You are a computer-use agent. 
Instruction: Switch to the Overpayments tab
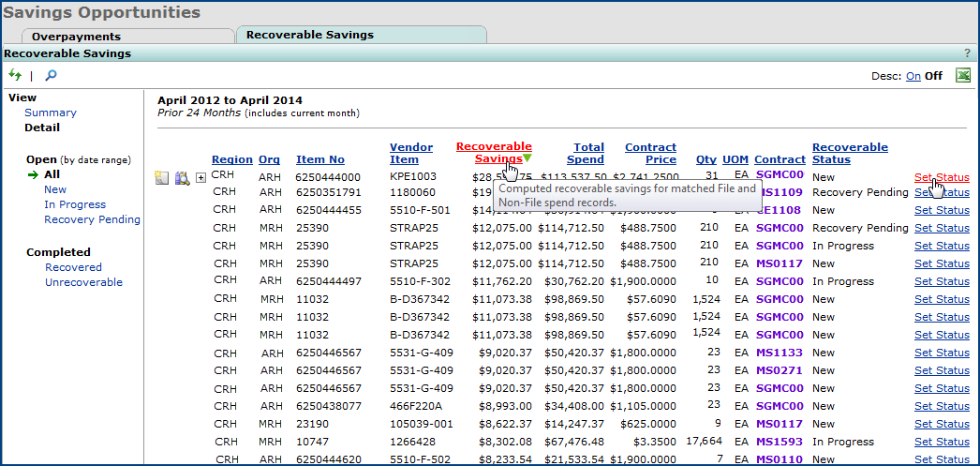[x=76, y=37]
